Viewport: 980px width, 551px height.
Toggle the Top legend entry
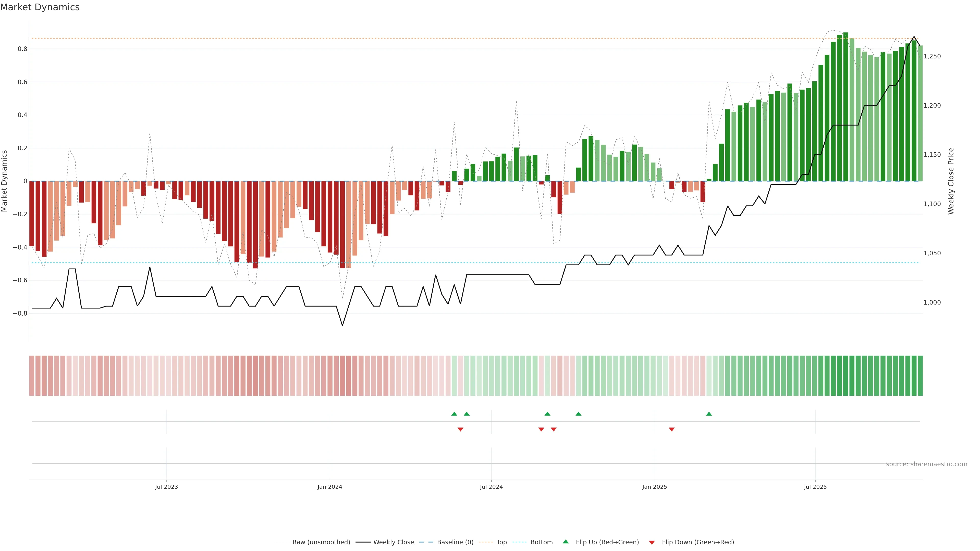pos(501,542)
